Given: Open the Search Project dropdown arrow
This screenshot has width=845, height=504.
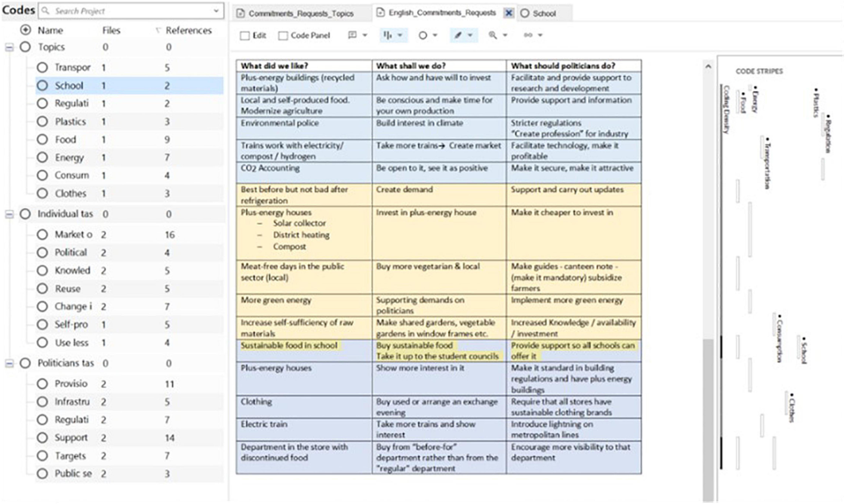Looking at the screenshot, I should [x=216, y=11].
